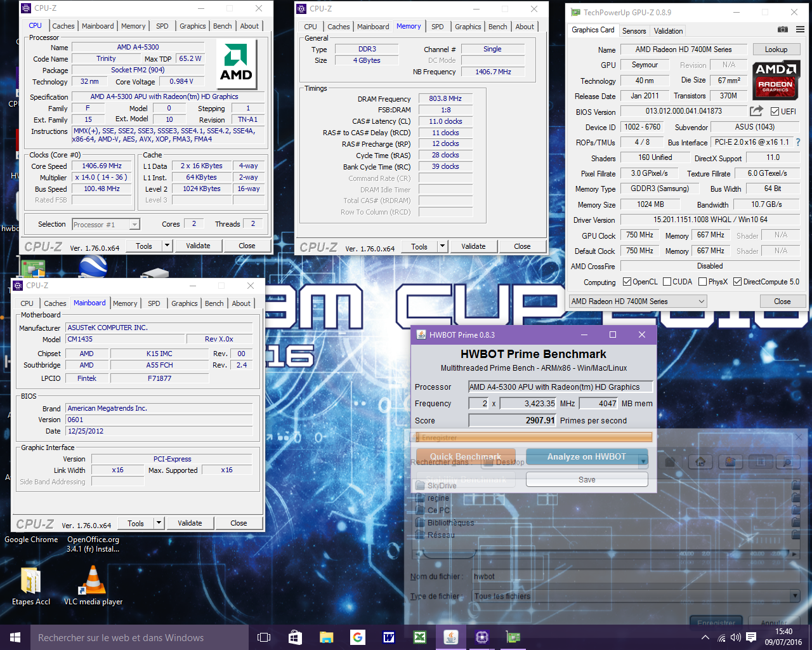The image size is (812, 650).
Task: Click the Score value 2907.91
Action: click(x=513, y=420)
